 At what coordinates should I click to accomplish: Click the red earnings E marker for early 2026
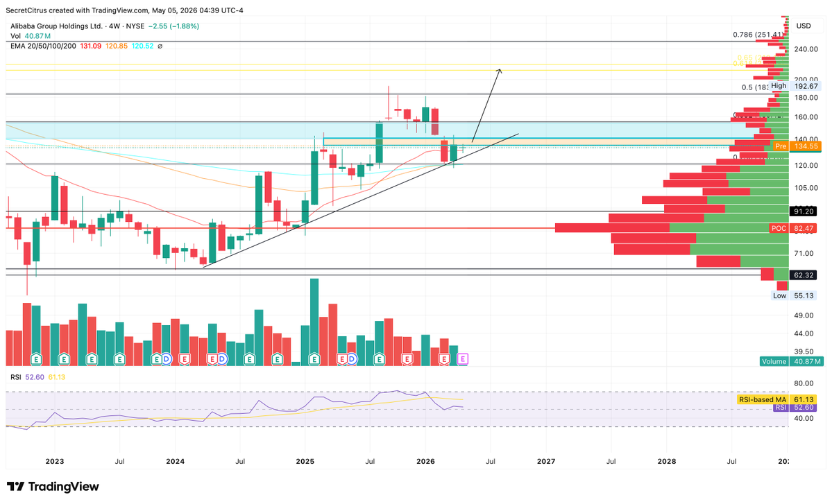[444, 359]
